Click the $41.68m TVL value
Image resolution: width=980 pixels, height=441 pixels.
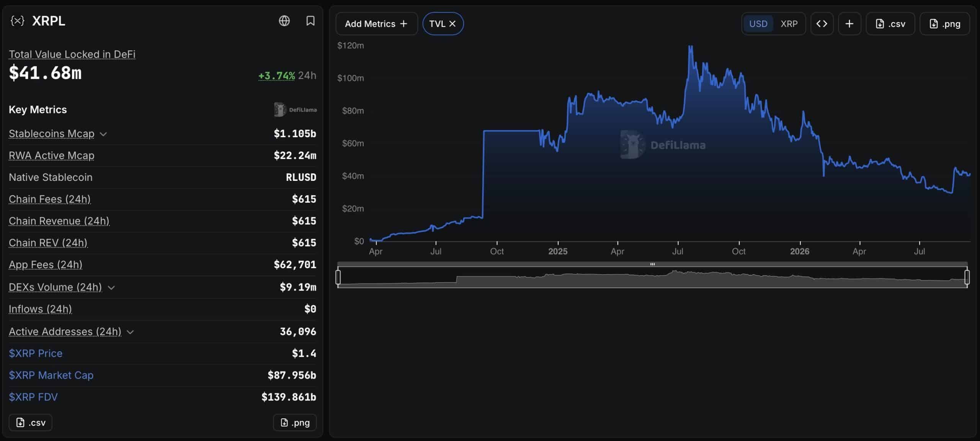[45, 73]
